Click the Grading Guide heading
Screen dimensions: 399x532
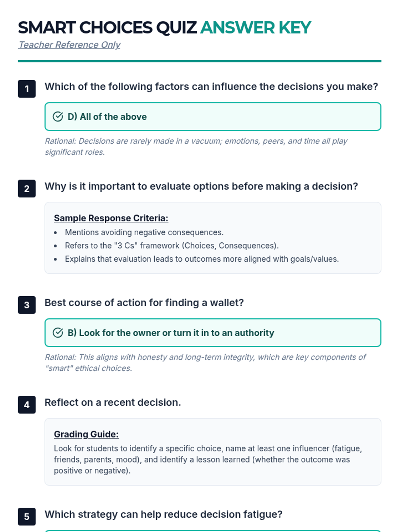86,434
